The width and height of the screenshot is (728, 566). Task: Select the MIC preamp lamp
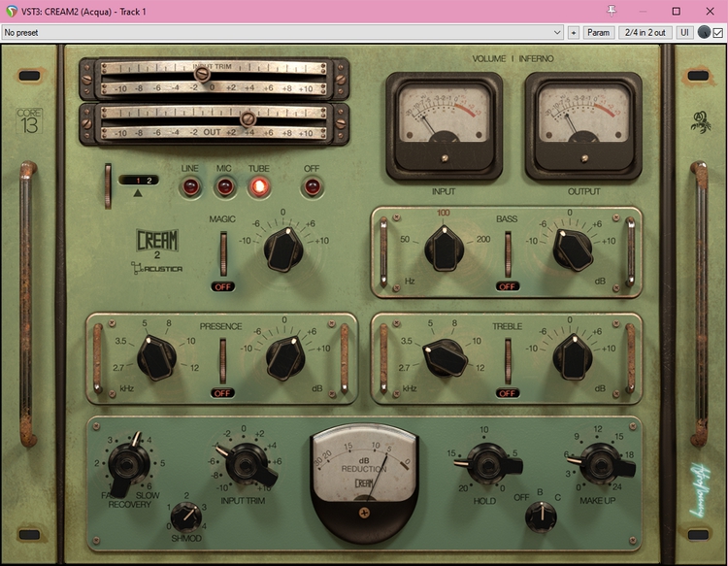(225, 187)
